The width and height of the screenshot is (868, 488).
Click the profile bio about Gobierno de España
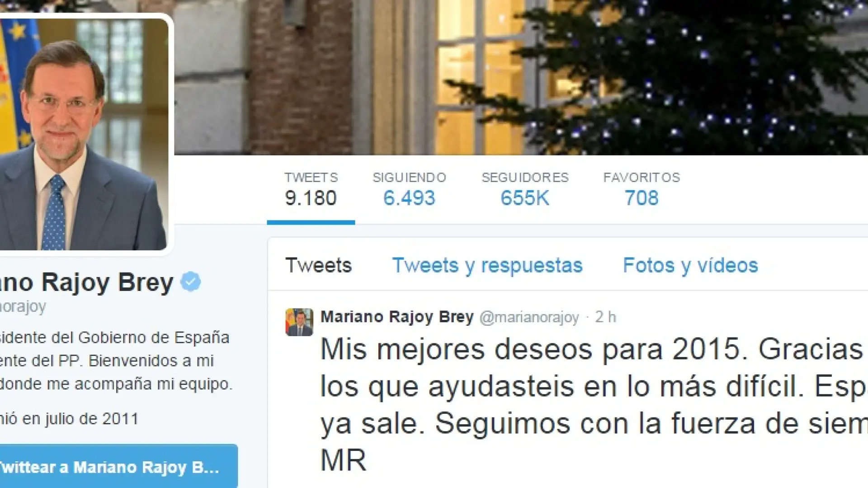click(116, 361)
